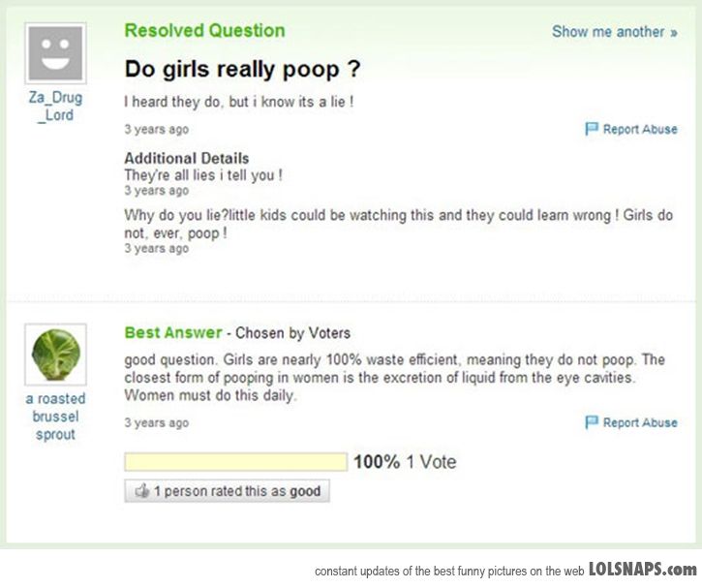Viewport: 702px width, 588px height.
Task: Click the flag icon beside the question's Report Abuse
Action: 592,129
